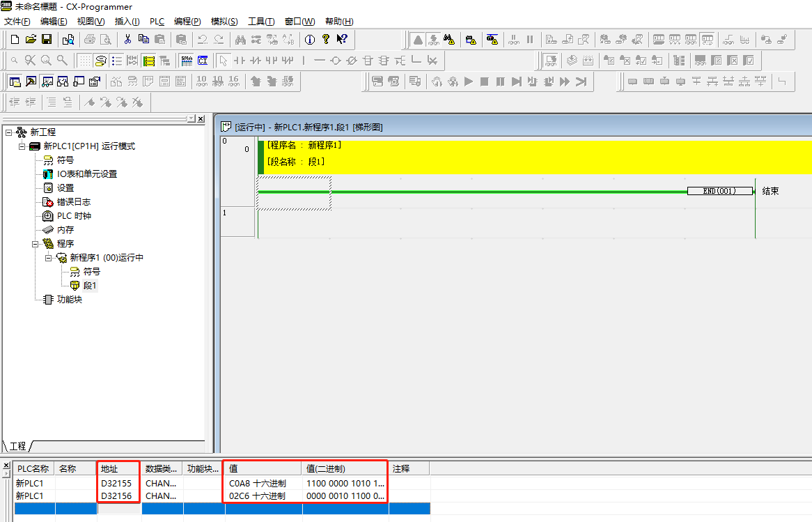The width and height of the screenshot is (812, 522).
Task: Open the 插入 menu
Action: (127, 21)
